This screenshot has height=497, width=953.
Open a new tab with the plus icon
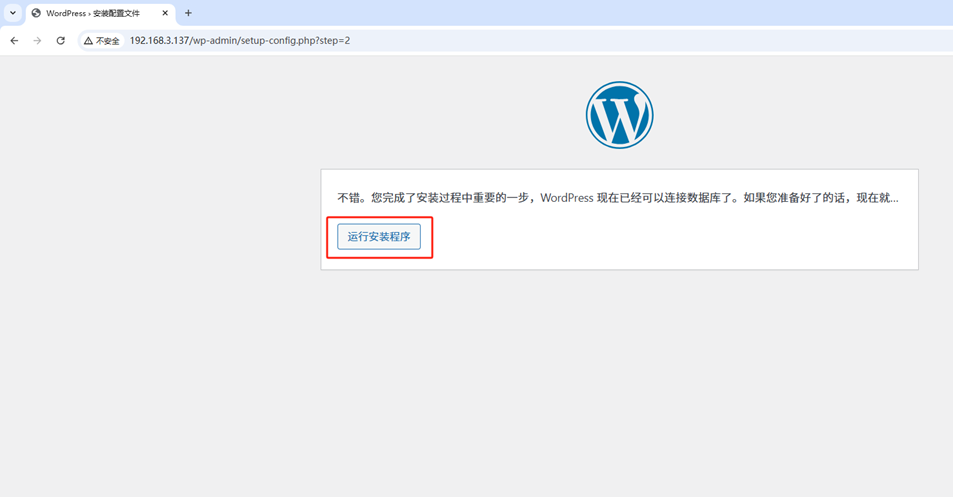click(x=188, y=13)
